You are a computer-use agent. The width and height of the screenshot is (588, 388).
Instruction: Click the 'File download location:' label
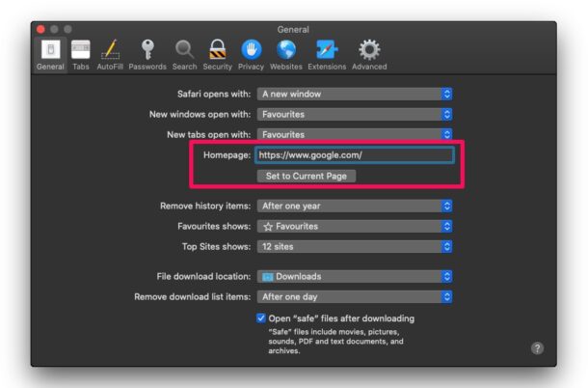(203, 276)
